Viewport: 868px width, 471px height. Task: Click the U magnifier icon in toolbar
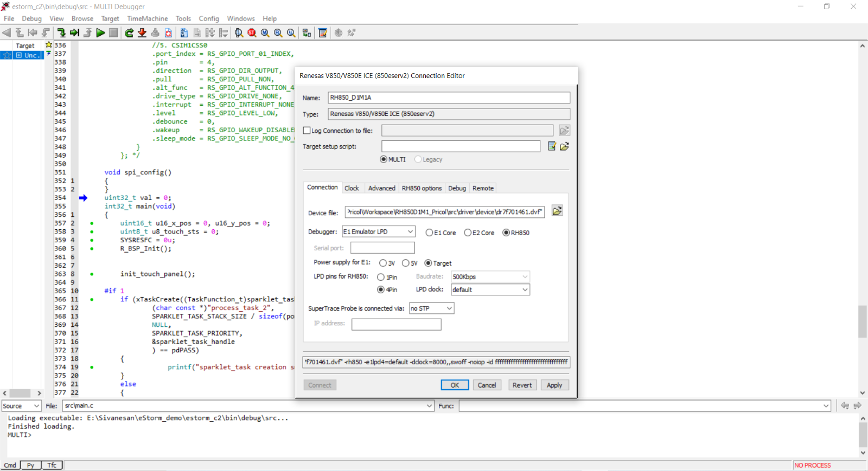click(x=291, y=33)
